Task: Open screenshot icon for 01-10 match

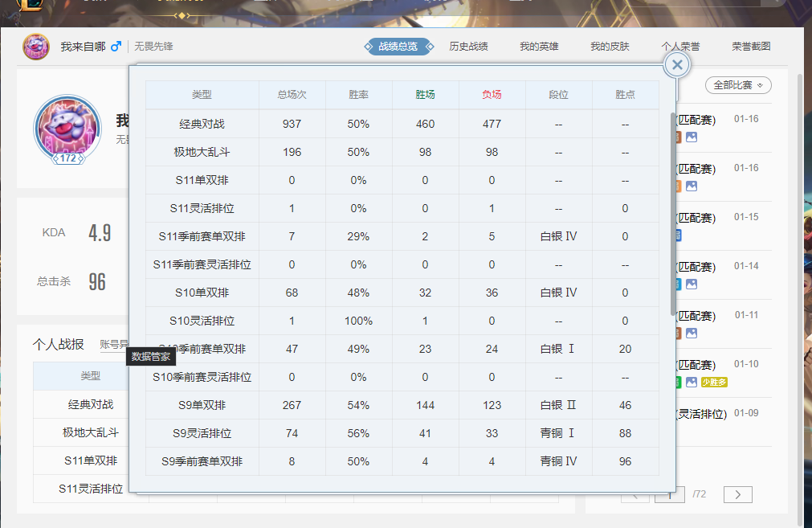Action: 692,383
